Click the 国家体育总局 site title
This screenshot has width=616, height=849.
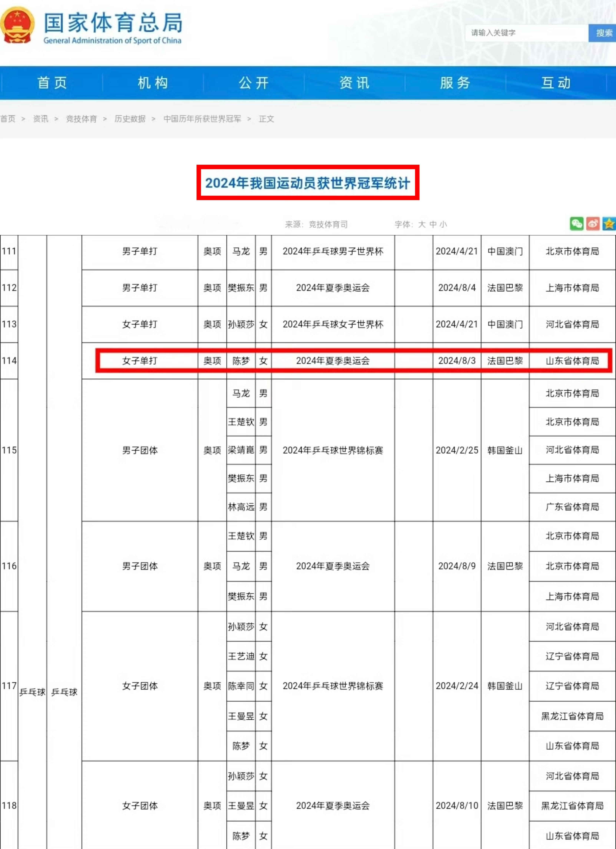tap(113, 22)
